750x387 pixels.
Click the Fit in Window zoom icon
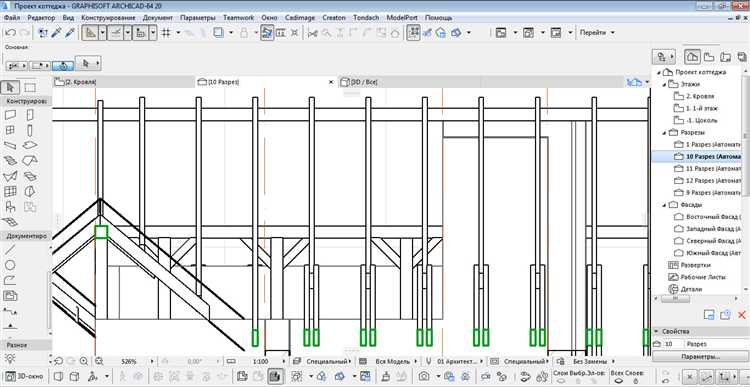click(x=99, y=361)
